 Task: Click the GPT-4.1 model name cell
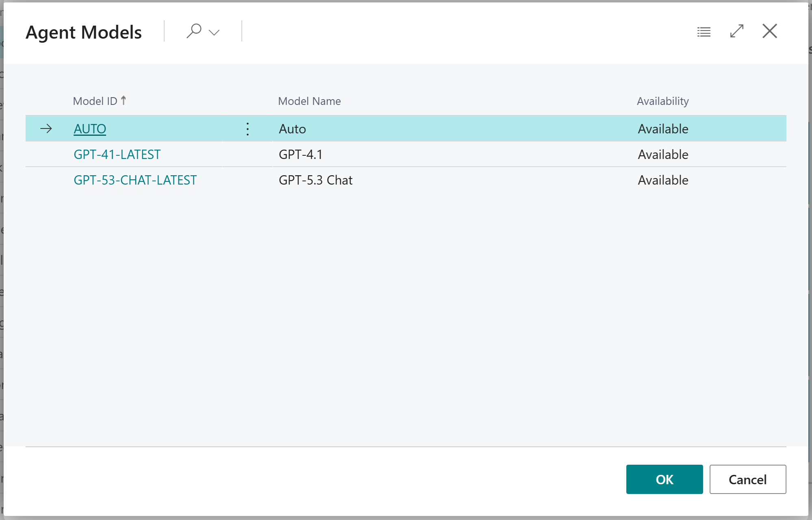tap(301, 154)
